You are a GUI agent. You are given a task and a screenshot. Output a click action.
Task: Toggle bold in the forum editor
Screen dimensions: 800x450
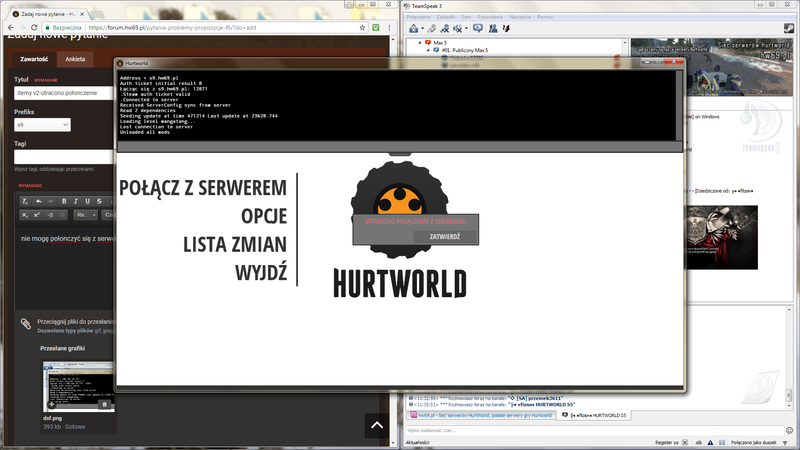tap(64, 202)
